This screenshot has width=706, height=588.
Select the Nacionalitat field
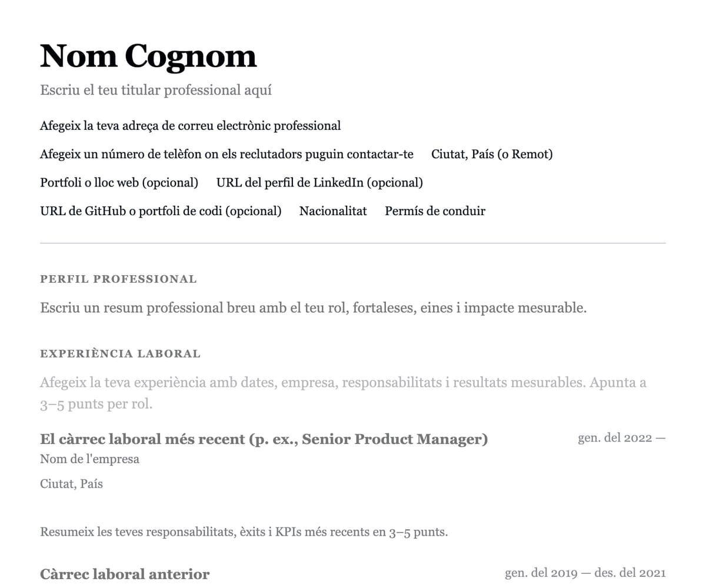333,211
